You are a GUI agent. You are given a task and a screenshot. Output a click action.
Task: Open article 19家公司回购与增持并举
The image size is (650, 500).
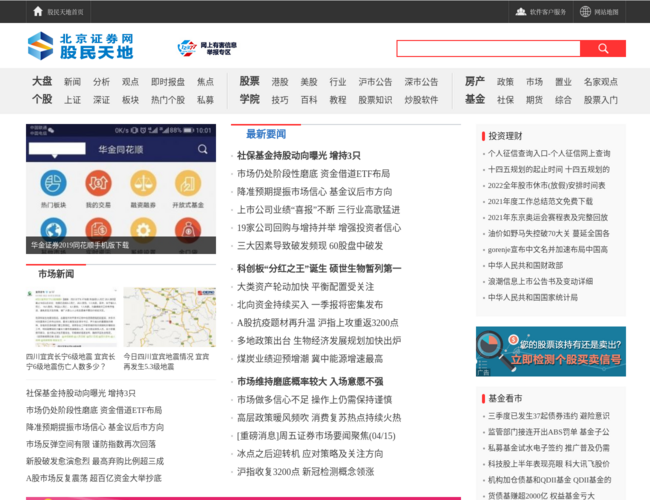319,228
